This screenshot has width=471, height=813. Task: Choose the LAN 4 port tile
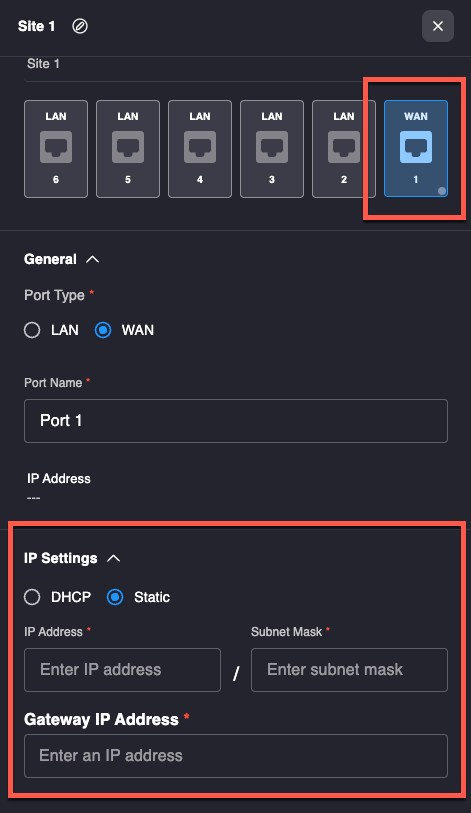(200, 148)
